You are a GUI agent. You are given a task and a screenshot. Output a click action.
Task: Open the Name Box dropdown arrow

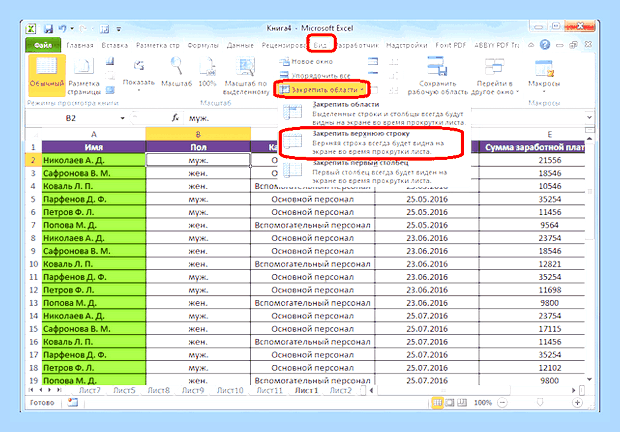pos(123,118)
